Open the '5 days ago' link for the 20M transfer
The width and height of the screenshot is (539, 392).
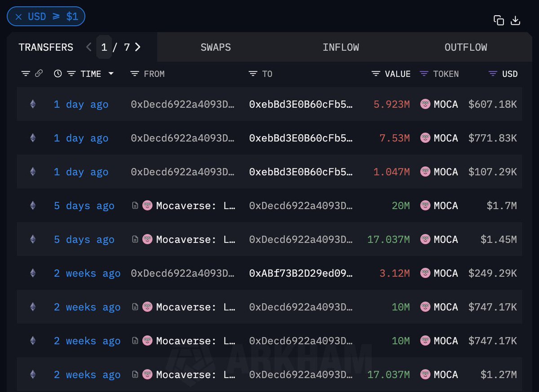point(84,206)
